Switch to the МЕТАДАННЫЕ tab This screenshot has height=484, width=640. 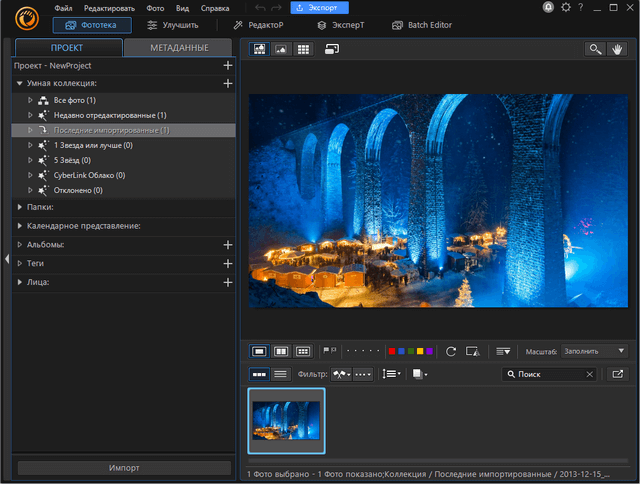coord(179,48)
